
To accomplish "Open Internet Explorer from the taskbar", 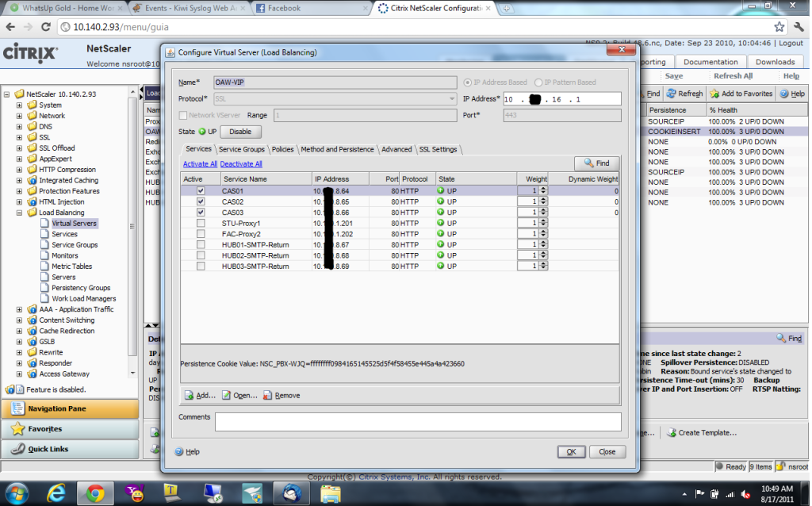I will (56, 493).
